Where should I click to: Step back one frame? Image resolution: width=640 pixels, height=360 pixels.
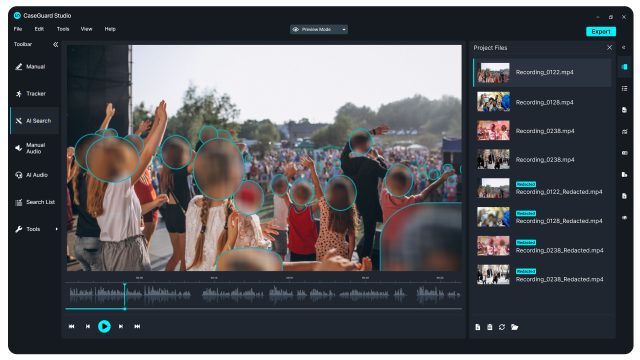(x=88, y=326)
